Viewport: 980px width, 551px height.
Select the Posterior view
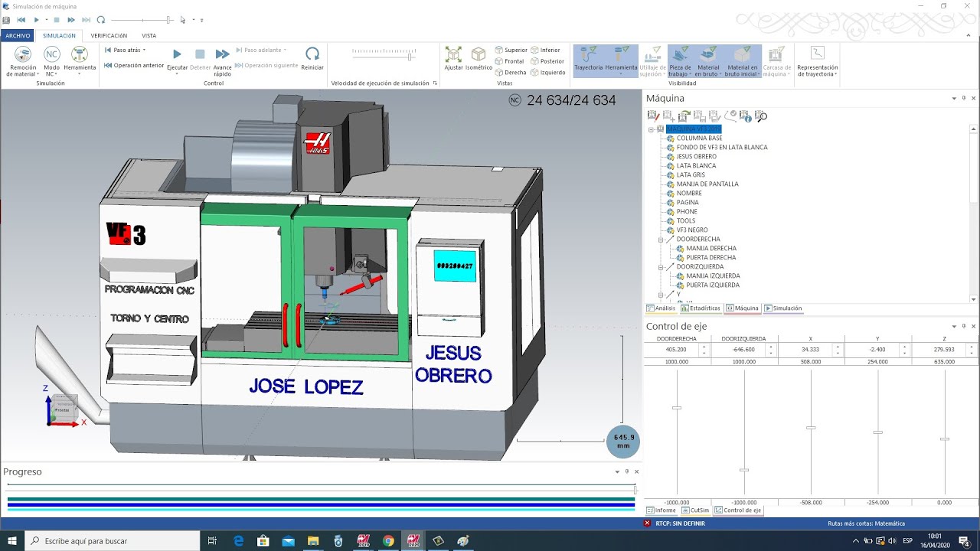point(547,61)
